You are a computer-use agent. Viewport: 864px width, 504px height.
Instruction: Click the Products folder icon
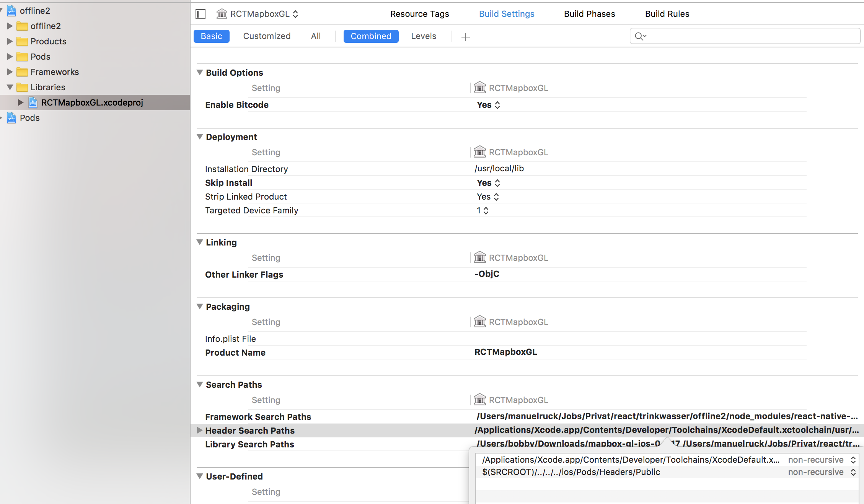pyautogui.click(x=22, y=41)
